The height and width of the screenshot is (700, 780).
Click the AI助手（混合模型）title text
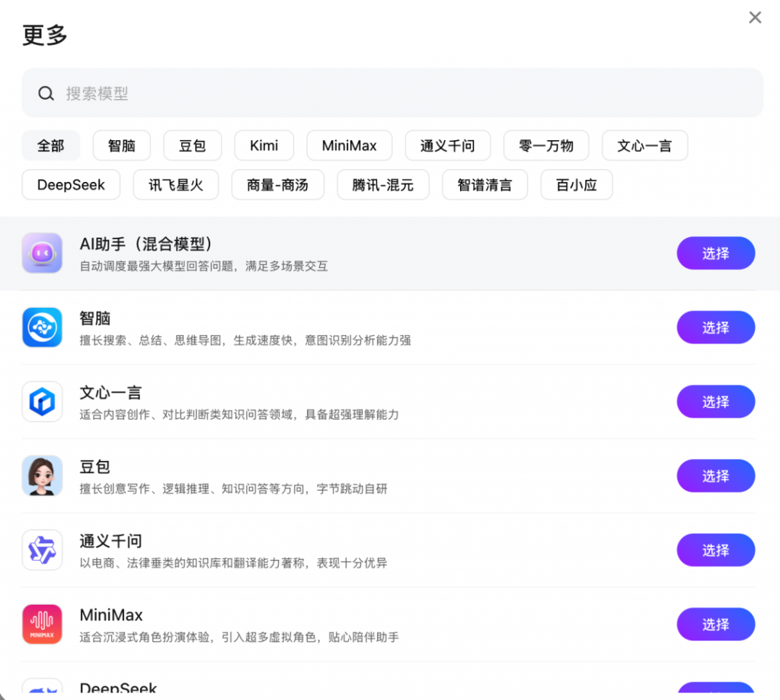146,244
